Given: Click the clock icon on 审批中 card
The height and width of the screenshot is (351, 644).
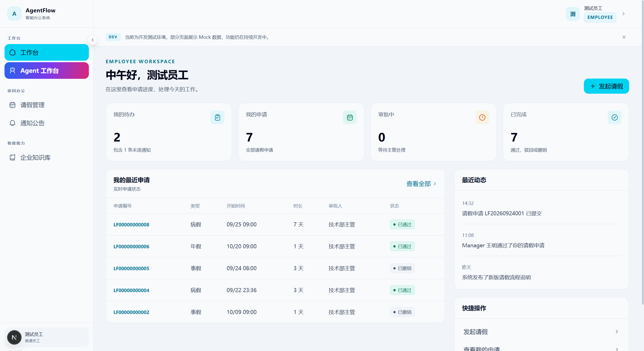Looking at the screenshot, I should pyautogui.click(x=482, y=117).
